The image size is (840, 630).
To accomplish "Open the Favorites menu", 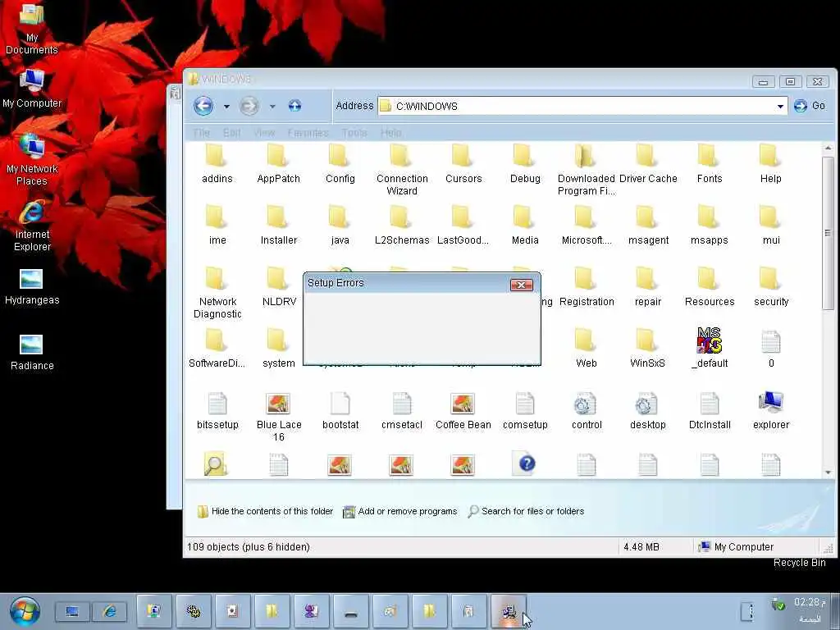I will pyautogui.click(x=308, y=132).
